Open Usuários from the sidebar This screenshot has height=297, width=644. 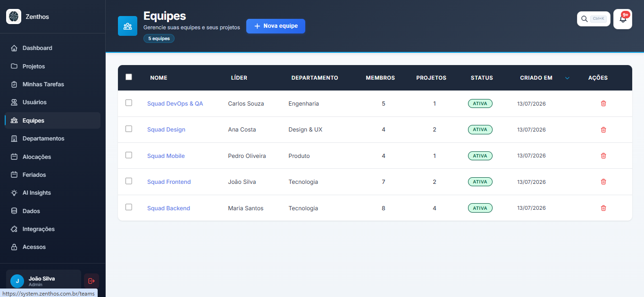click(x=52, y=102)
